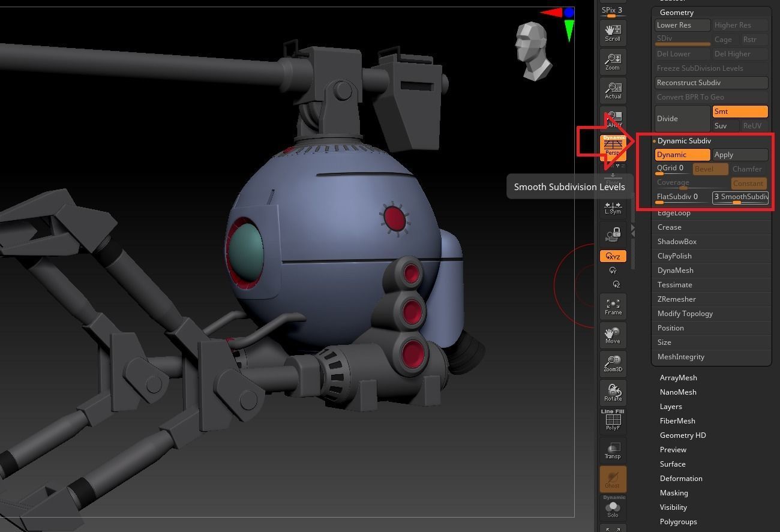Open the Deformation subpalette
The image size is (780, 532).
click(x=681, y=479)
